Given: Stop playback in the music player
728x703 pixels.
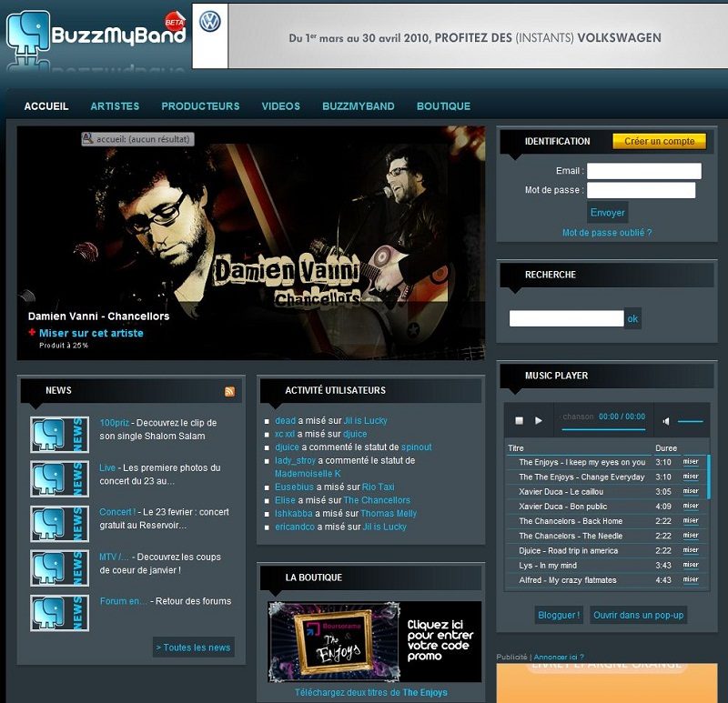Looking at the screenshot, I should (x=518, y=420).
